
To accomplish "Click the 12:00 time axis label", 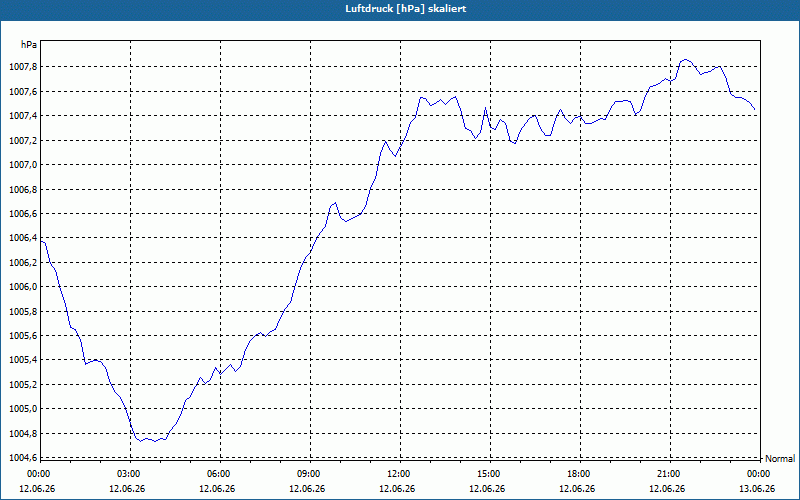I will [x=398, y=474].
